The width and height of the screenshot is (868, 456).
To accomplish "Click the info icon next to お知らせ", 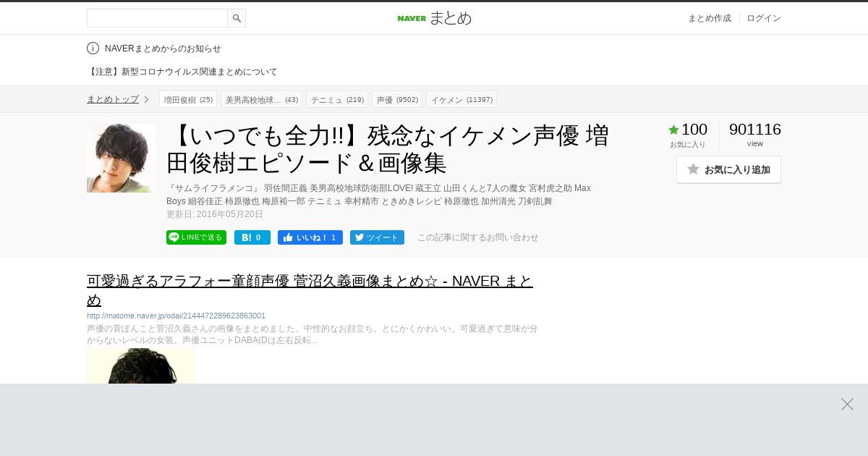I will click(93, 48).
